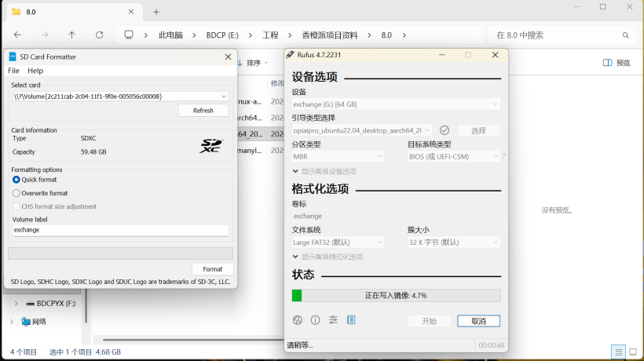
Task: Open the target system BIOS dropdown
Action: click(453, 157)
